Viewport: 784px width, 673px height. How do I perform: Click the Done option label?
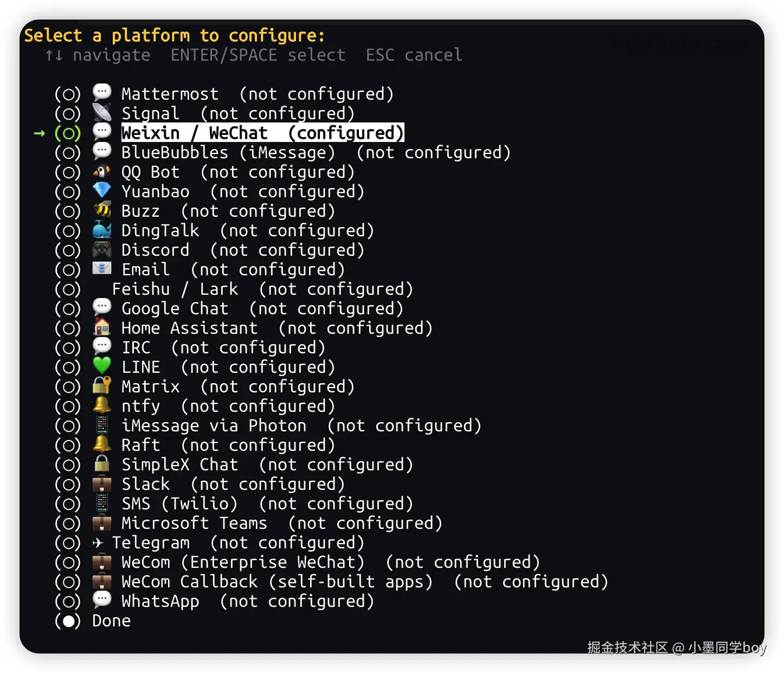pyautogui.click(x=111, y=621)
